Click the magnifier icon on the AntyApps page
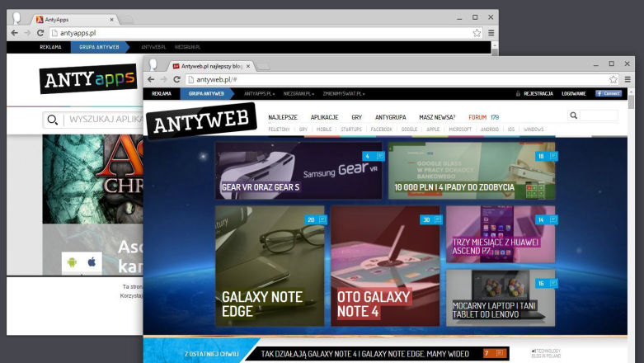The width and height of the screenshot is (644, 363). point(52,120)
